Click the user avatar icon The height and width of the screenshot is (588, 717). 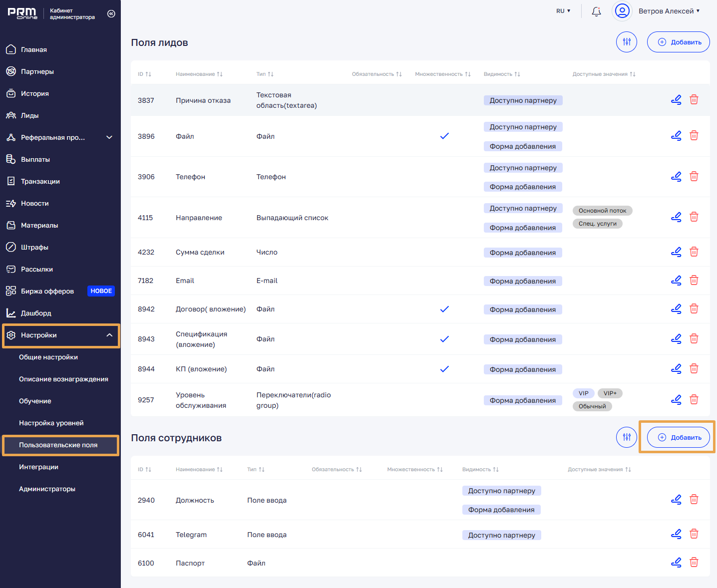tap(622, 11)
